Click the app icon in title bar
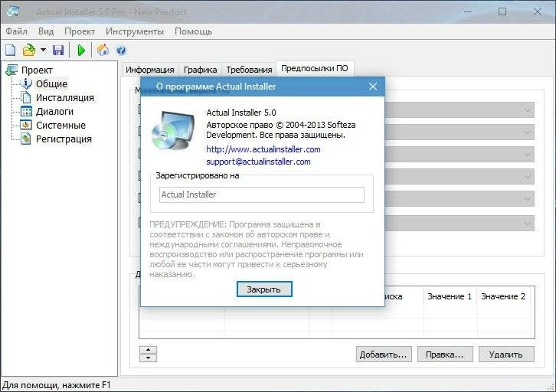The image size is (556, 392). click(13, 11)
